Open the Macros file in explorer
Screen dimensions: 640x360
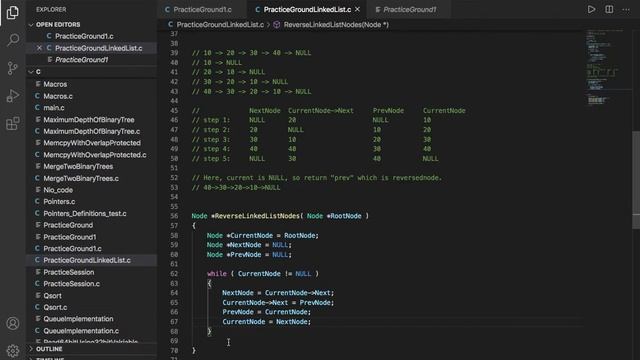(x=55, y=84)
